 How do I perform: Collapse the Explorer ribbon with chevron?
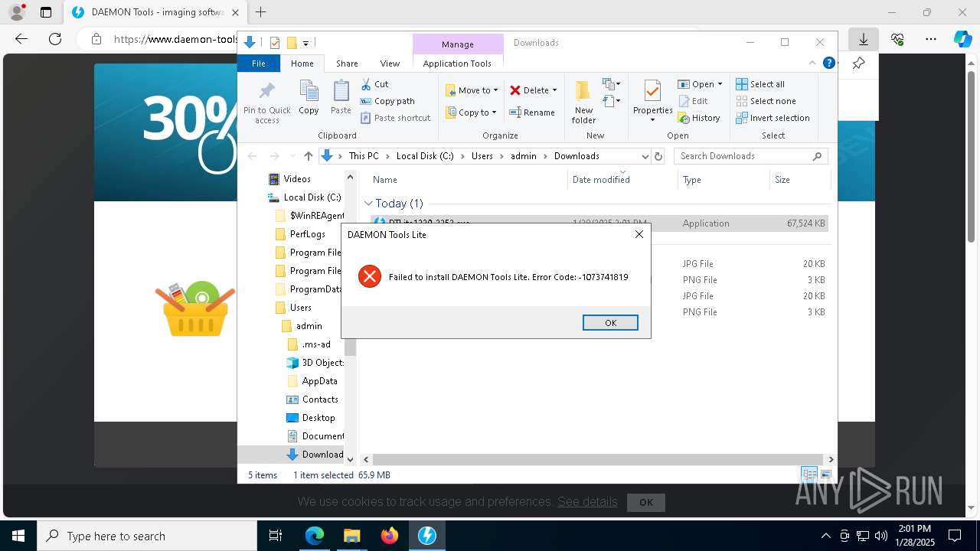click(812, 63)
